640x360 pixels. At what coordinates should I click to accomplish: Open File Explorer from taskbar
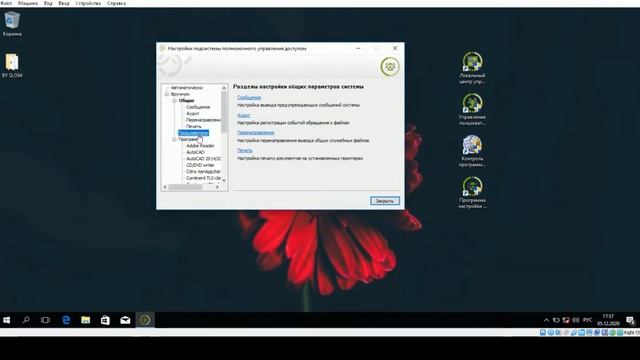(85, 320)
